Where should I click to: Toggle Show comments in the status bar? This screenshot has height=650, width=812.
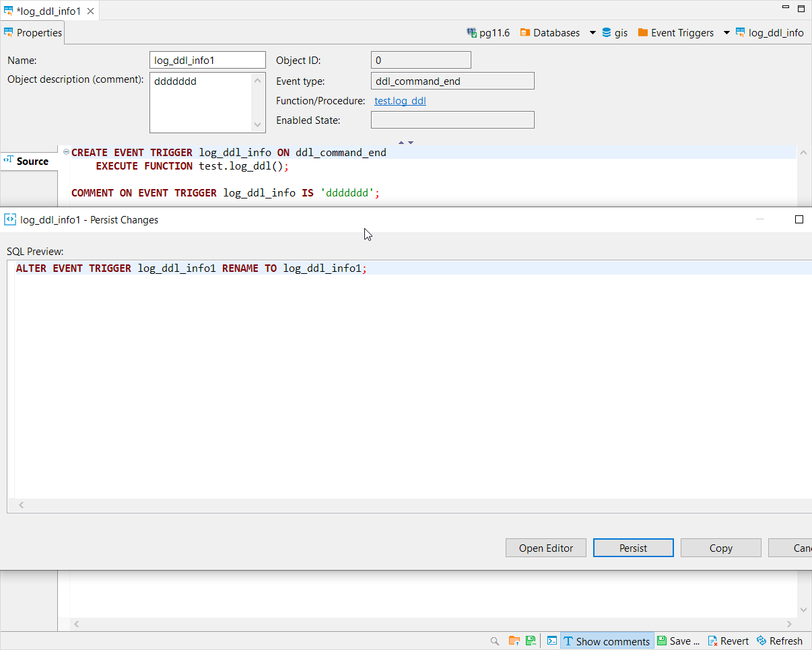point(606,641)
